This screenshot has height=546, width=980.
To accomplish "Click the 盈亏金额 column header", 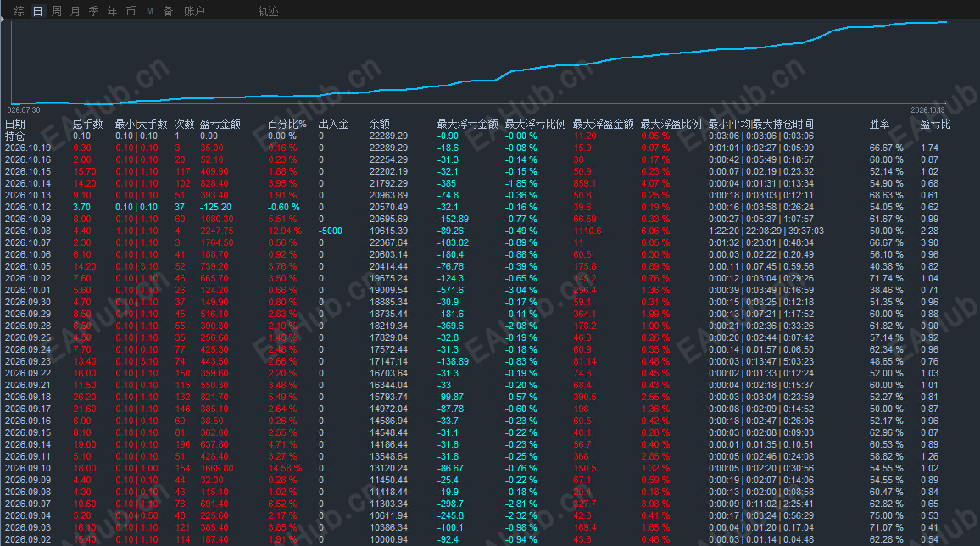I will (x=220, y=125).
